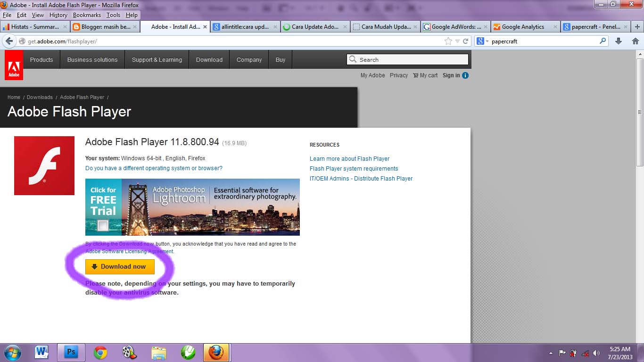Open the green round app in the taskbar
This screenshot has width=644, height=362.
188,352
